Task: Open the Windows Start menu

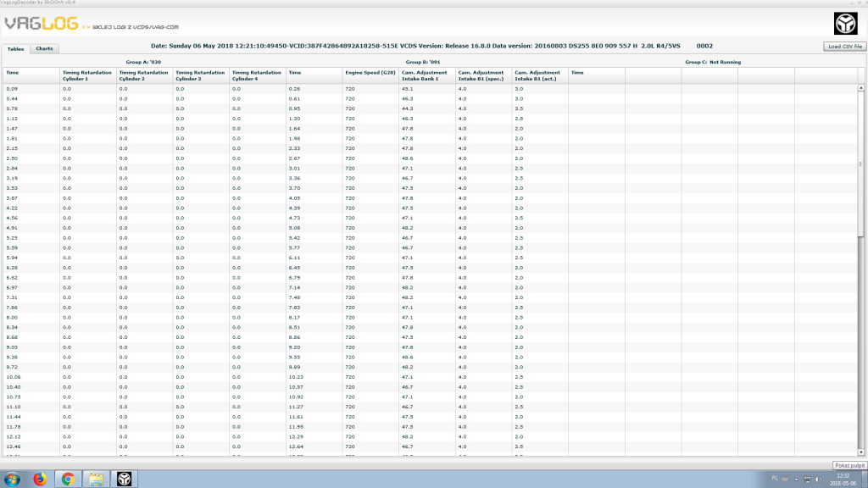Action: 12,480
